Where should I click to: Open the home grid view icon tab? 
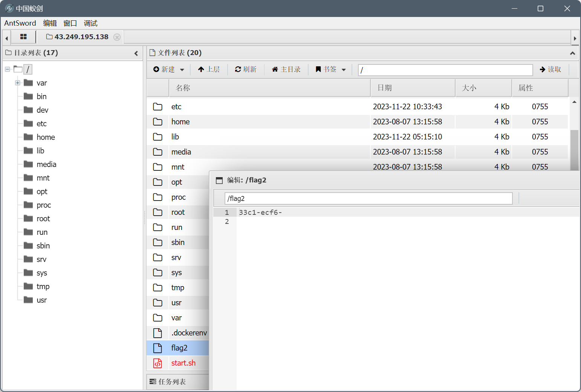[x=23, y=37]
